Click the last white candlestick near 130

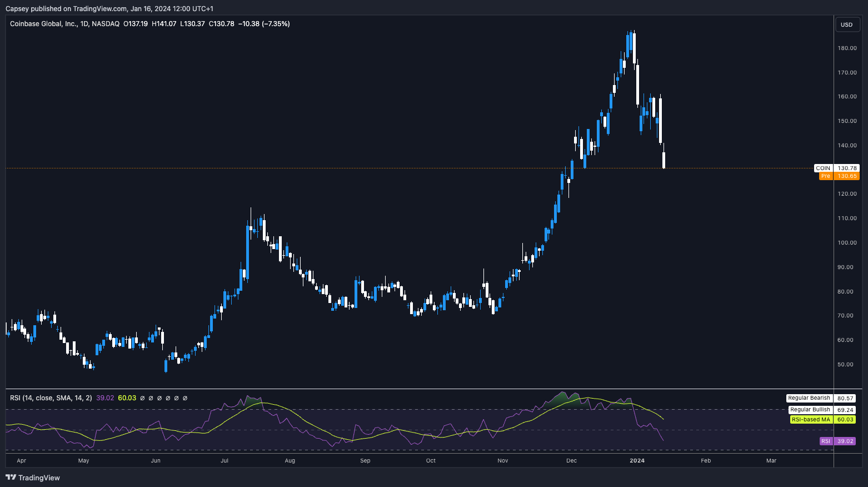[664, 160]
